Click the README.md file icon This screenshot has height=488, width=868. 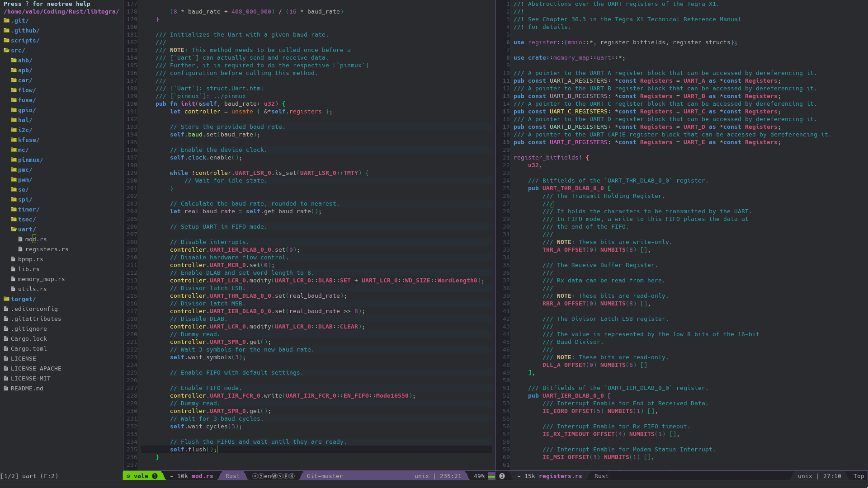[6, 389]
